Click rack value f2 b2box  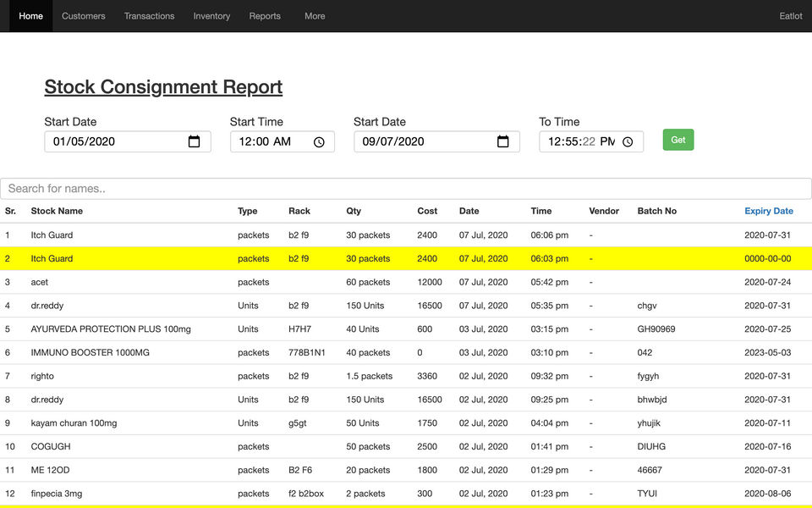tap(306, 494)
